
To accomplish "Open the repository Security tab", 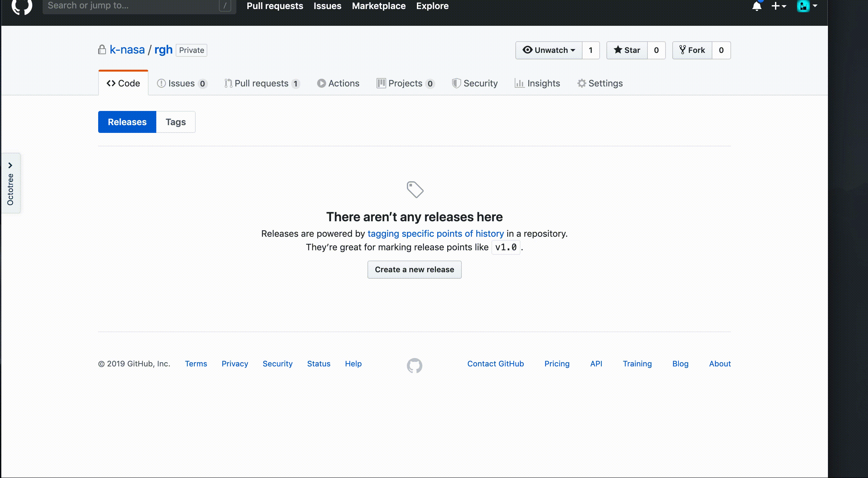I will [x=475, y=83].
